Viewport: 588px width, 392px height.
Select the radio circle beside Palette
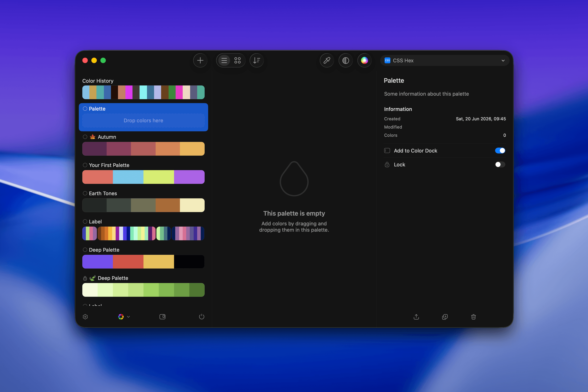pos(85,109)
